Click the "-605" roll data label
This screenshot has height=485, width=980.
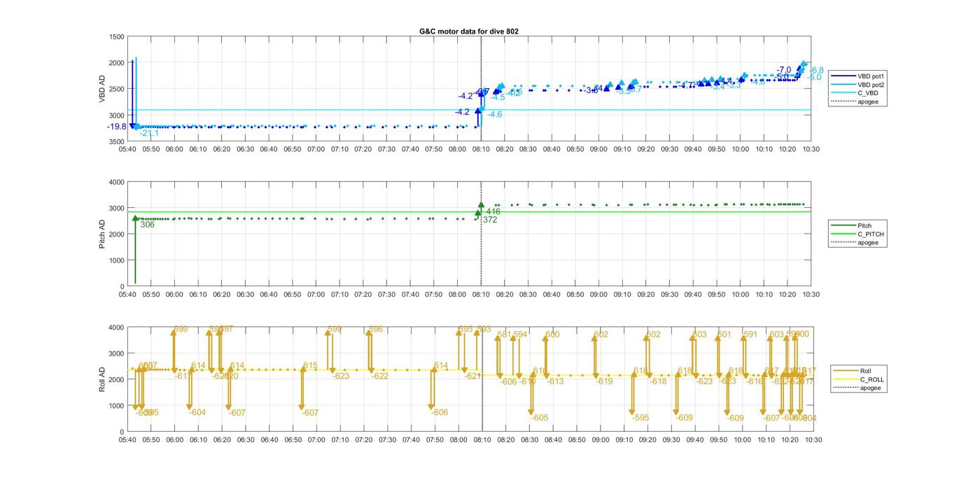coord(540,418)
